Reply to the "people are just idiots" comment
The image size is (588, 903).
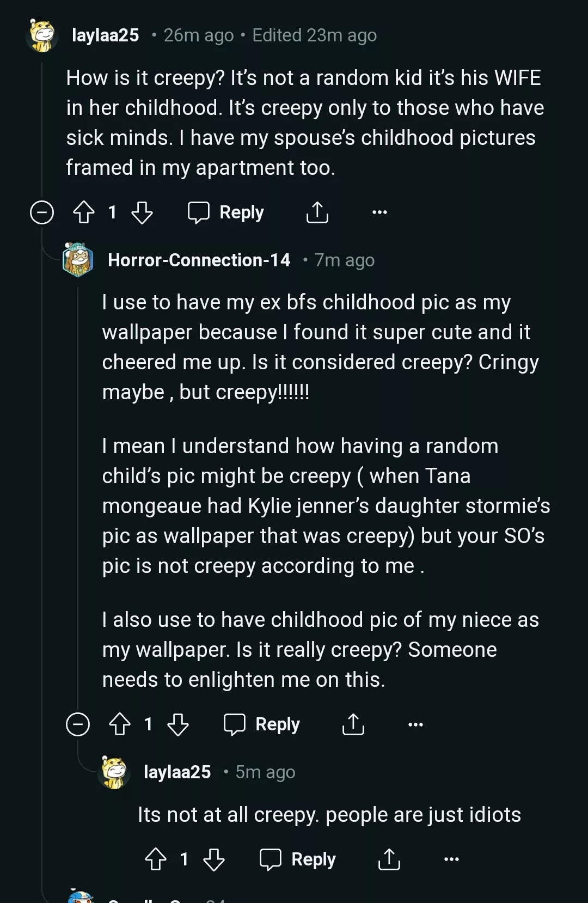[298, 859]
